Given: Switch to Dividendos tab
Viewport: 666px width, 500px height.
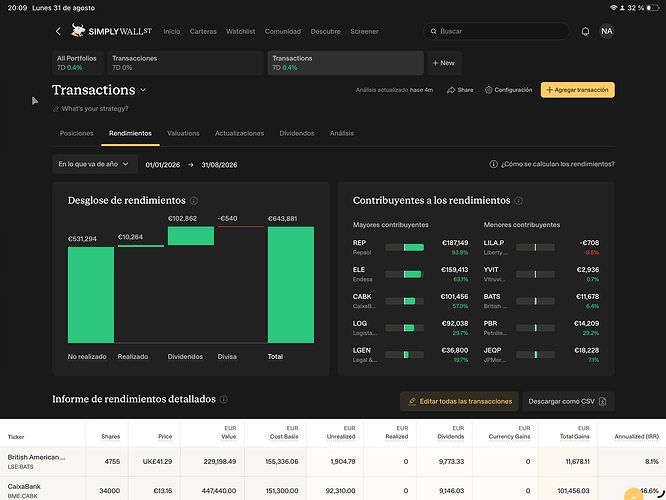Looking at the screenshot, I should [x=296, y=133].
